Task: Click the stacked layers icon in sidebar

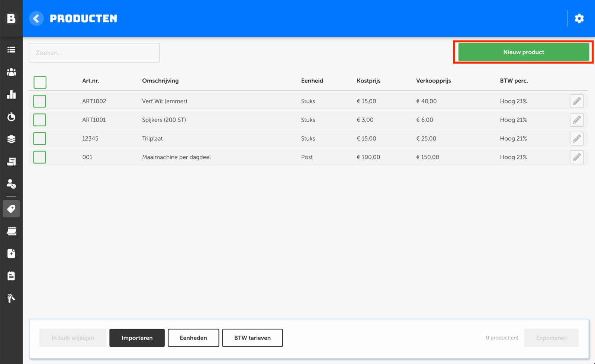Action: point(11,139)
